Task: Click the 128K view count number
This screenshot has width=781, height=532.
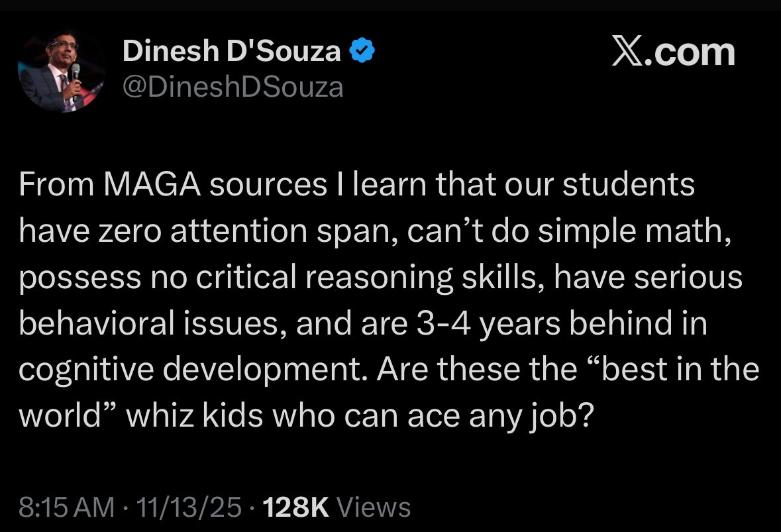Action: click(x=296, y=507)
